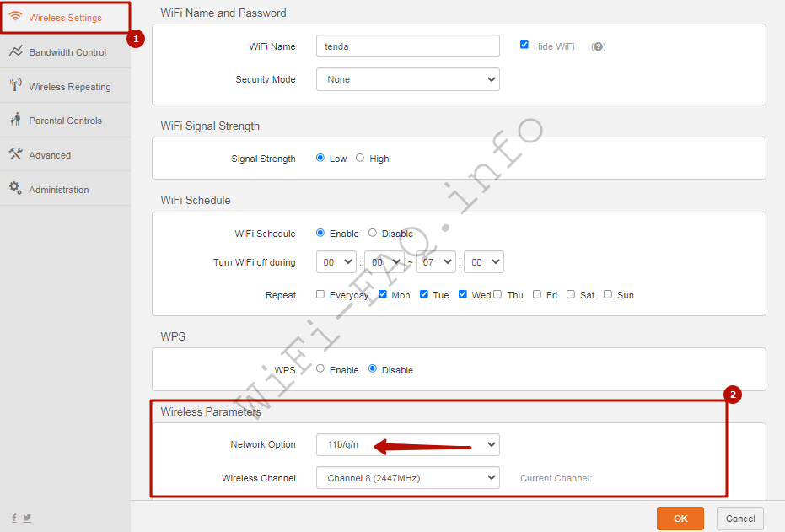Click the Administration gear icon
The image size is (785, 532).
(15, 189)
